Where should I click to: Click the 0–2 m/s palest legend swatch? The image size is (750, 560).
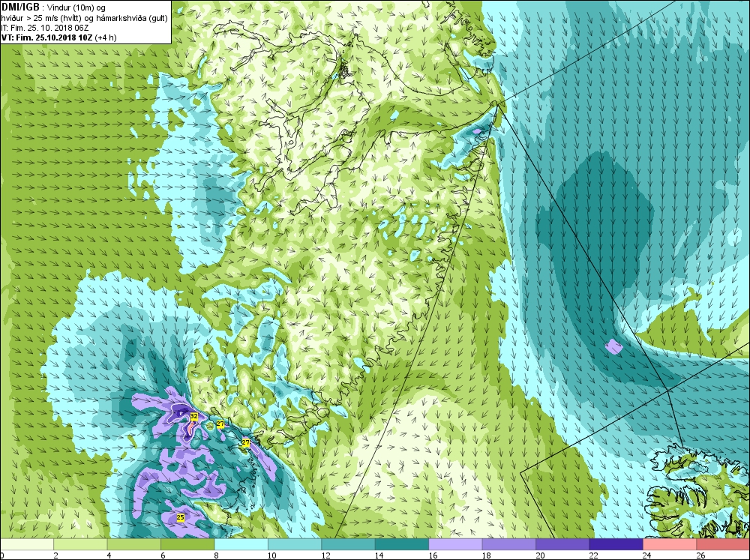click(27, 545)
